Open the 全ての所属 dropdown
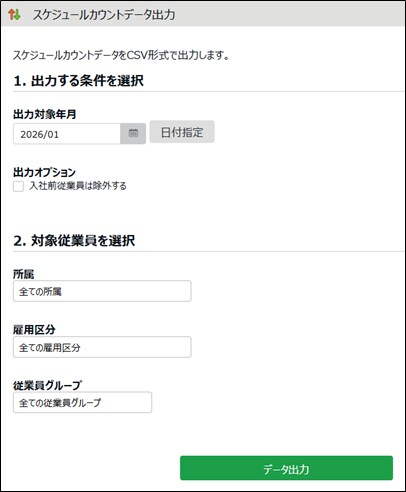 pos(102,291)
